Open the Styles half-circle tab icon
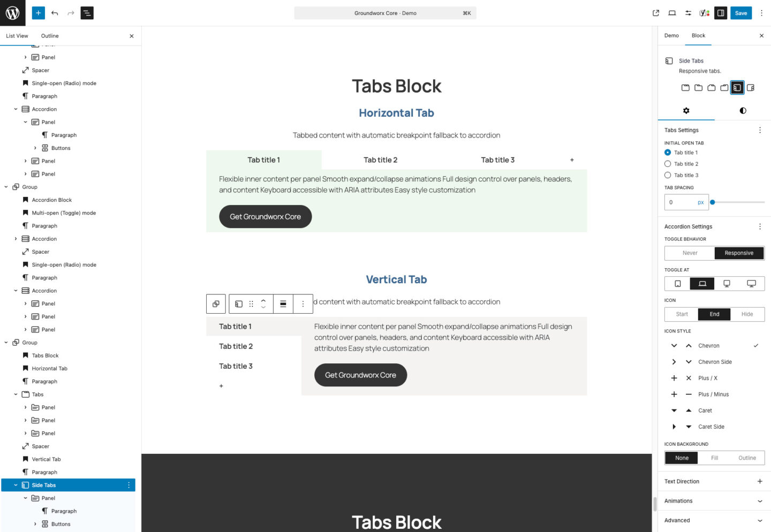Screen dimensions: 771x532 [743, 111]
